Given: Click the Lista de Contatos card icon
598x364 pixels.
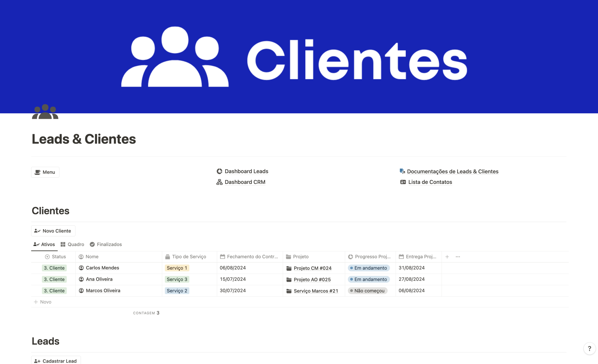Looking at the screenshot, I should pyautogui.click(x=403, y=182).
